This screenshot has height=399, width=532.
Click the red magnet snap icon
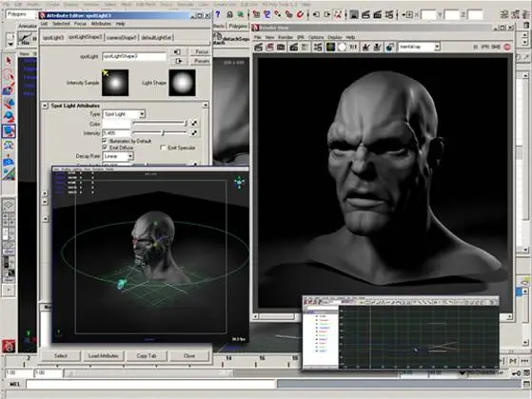(301, 14)
